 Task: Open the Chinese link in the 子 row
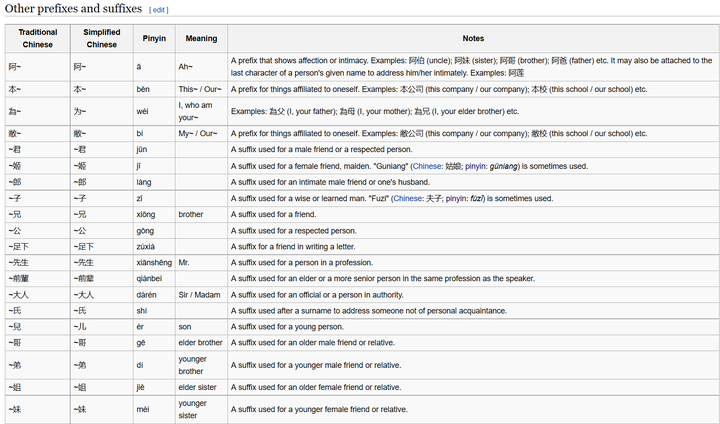click(x=407, y=198)
